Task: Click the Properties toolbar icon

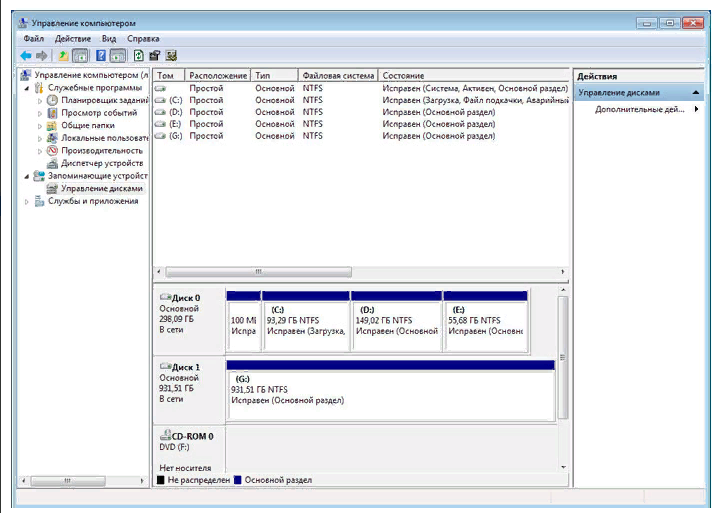Action: click(x=155, y=56)
